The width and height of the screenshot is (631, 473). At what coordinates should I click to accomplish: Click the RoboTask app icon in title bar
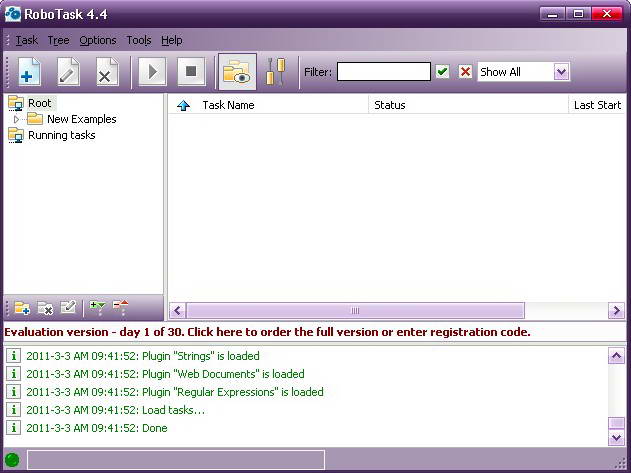(12, 14)
